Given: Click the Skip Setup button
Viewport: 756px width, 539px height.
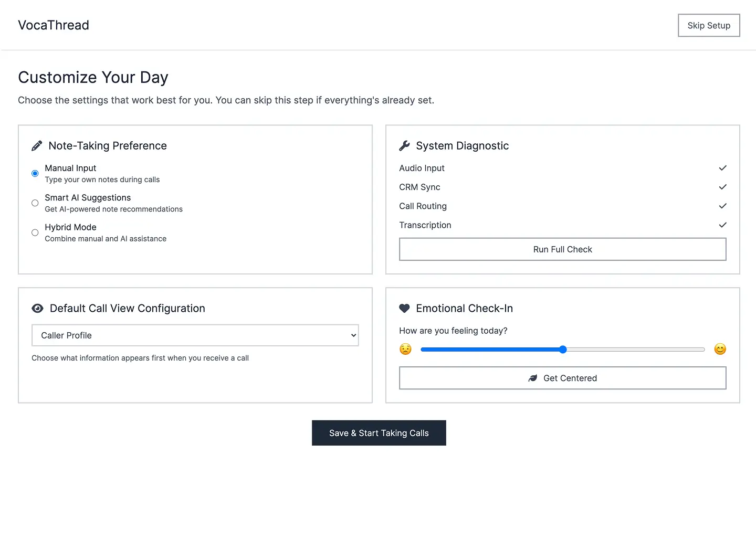Looking at the screenshot, I should pos(709,25).
